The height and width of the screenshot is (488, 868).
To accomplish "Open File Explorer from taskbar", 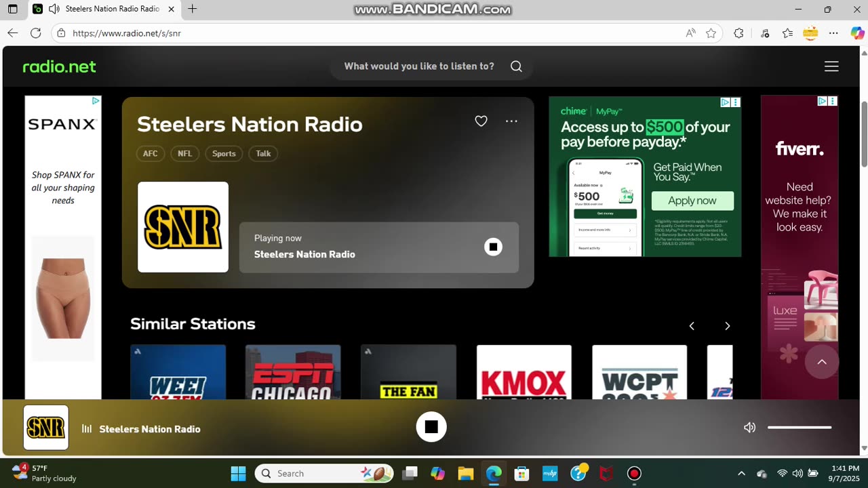I will click(465, 473).
